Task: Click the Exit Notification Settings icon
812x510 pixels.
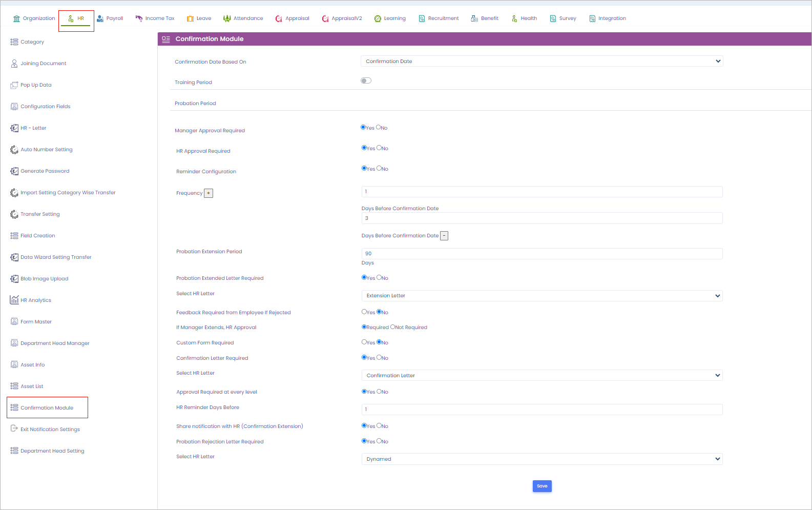Action: [14, 429]
